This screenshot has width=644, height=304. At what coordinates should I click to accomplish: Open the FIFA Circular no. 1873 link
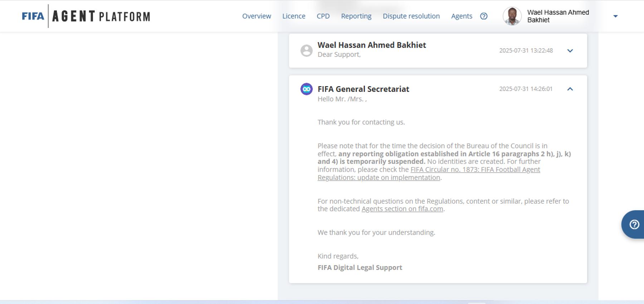click(429, 173)
